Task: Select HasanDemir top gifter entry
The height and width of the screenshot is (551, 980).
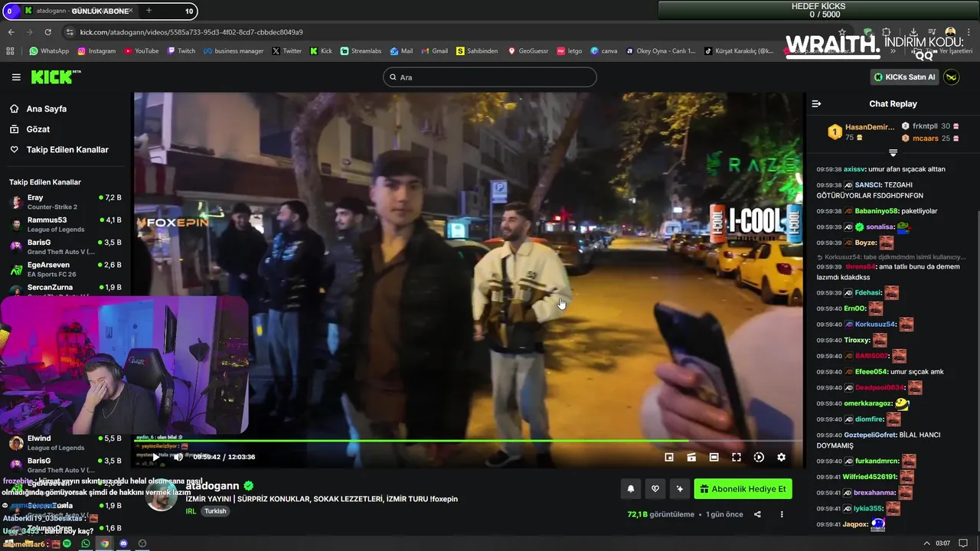Action: 861,132
